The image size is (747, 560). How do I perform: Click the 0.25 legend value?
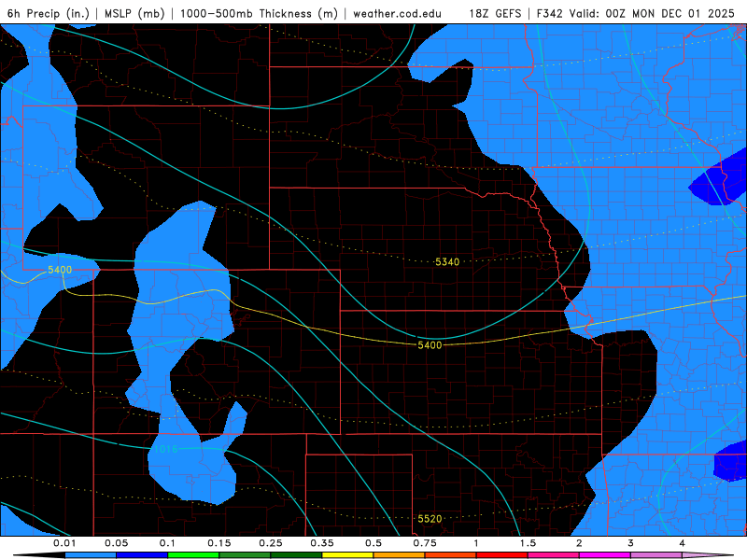tap(271, 543)
